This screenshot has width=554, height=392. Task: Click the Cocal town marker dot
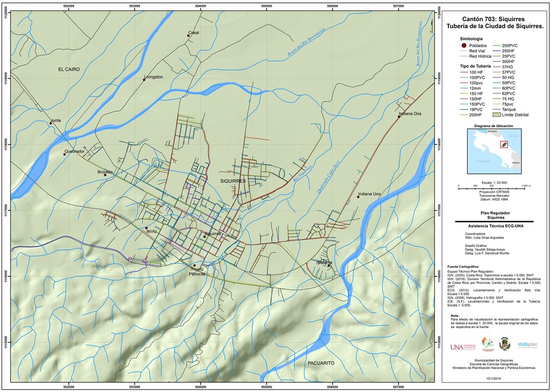[189, 35]
